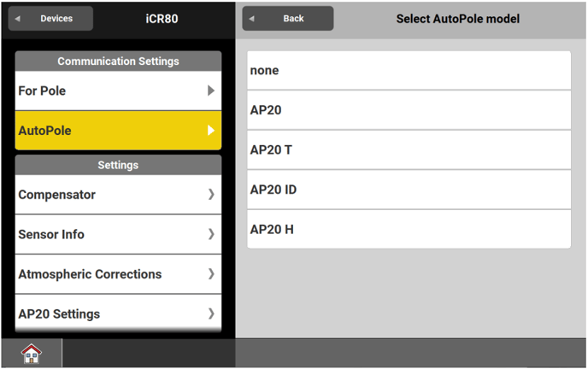Open Compensator settings
This screenshot has width=588, height=369.
tap(103, 195)
